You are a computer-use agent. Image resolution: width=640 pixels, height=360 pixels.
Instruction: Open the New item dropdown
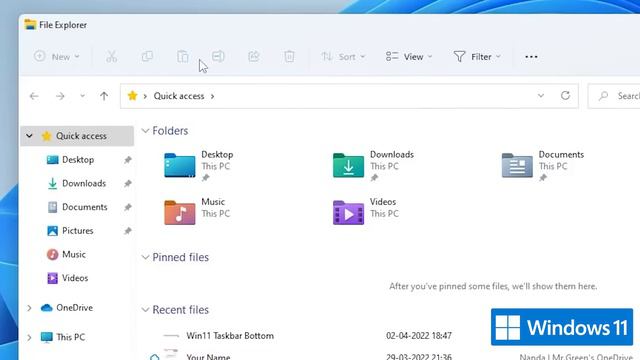click(57, 56)
